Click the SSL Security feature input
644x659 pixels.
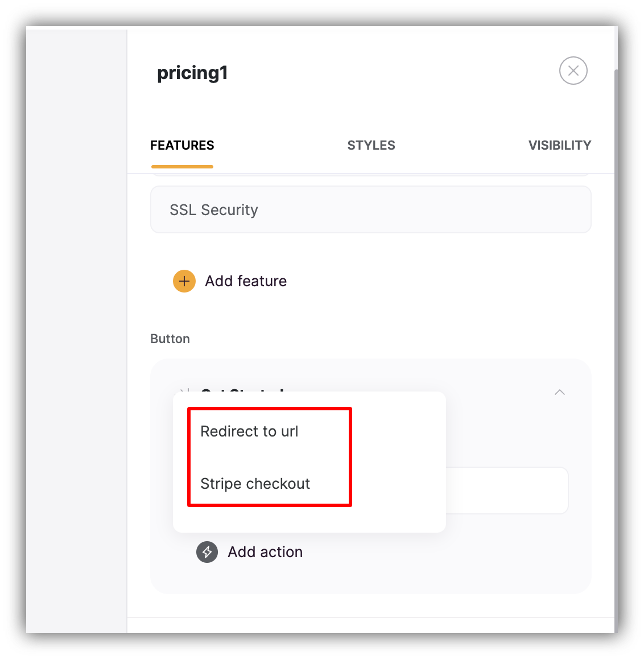coord(370,209)
